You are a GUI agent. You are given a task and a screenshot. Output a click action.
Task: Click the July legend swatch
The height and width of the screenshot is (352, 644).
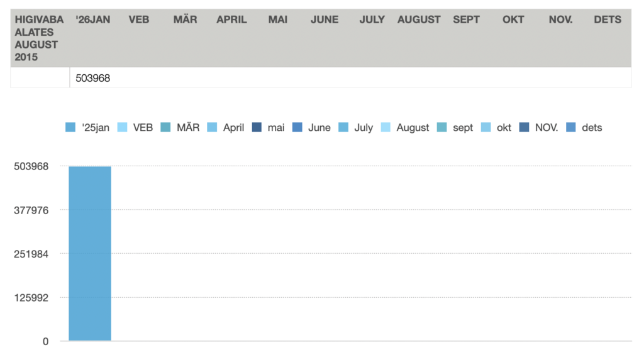pos(343,128)
